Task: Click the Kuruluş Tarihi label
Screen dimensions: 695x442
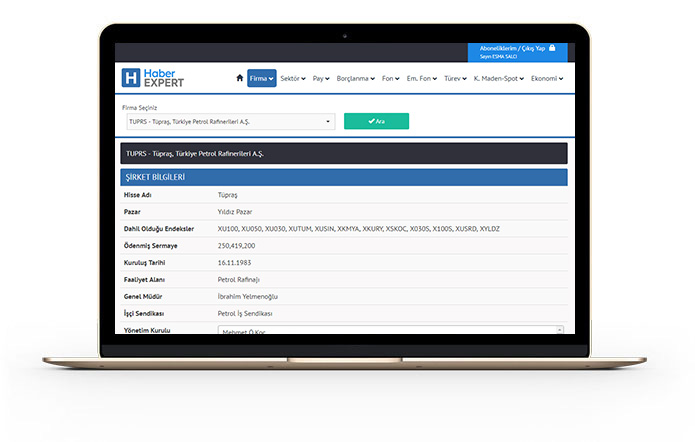Action: click(x=144, y=262)
